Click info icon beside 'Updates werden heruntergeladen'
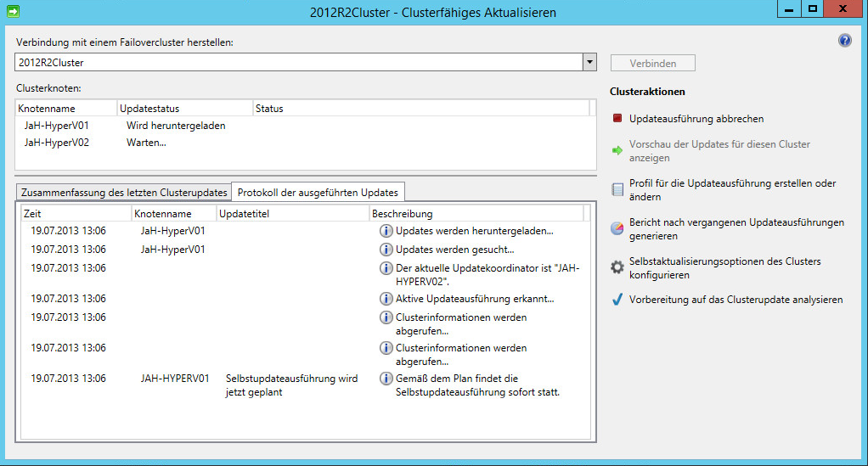 click(x=386, y=231)
